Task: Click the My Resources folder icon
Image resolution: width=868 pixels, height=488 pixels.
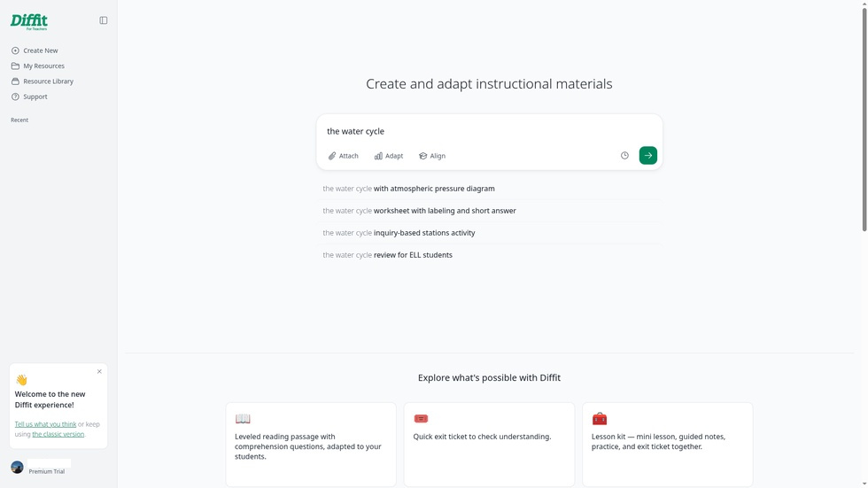Action: (16, 66)
